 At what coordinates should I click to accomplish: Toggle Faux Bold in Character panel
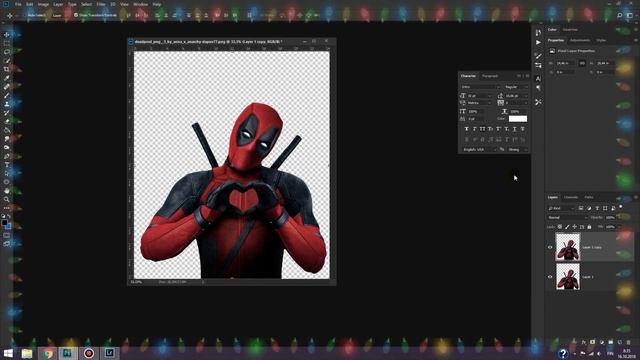467,129
